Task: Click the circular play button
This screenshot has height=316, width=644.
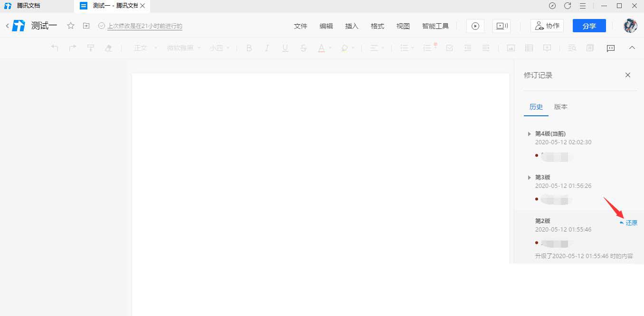Action: pos(475,26)
